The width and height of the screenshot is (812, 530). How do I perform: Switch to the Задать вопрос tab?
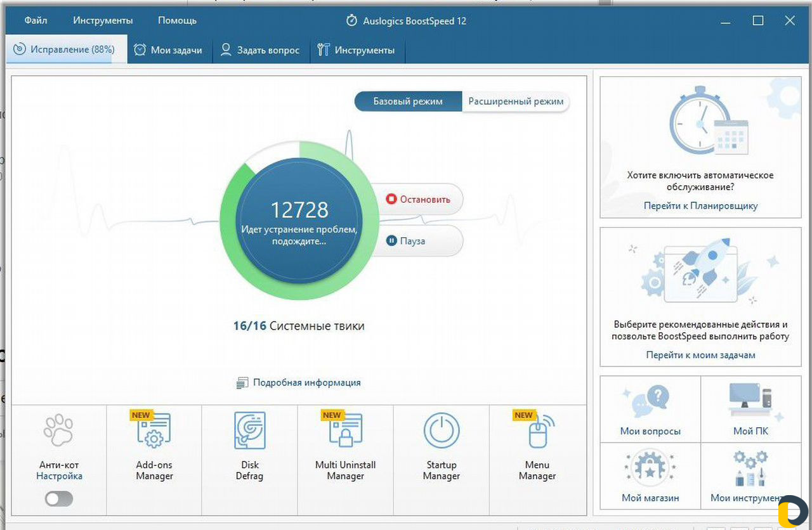click(259, 50)
